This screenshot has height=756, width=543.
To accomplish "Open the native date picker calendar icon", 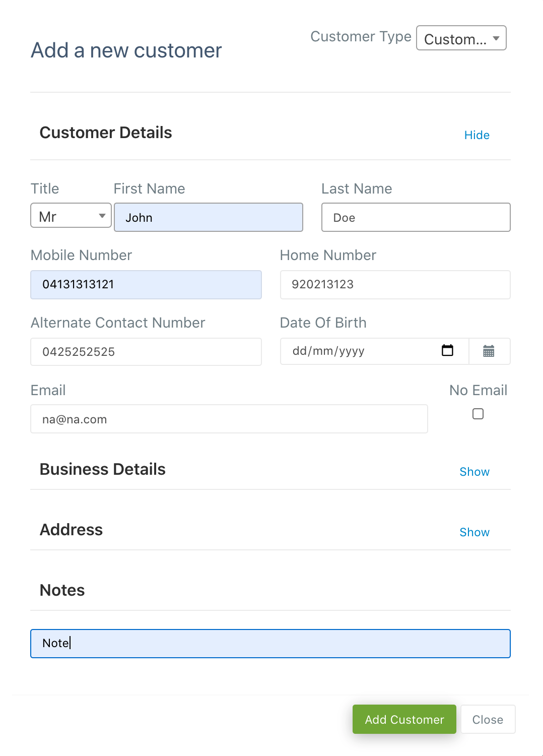I will pos(447,350).
